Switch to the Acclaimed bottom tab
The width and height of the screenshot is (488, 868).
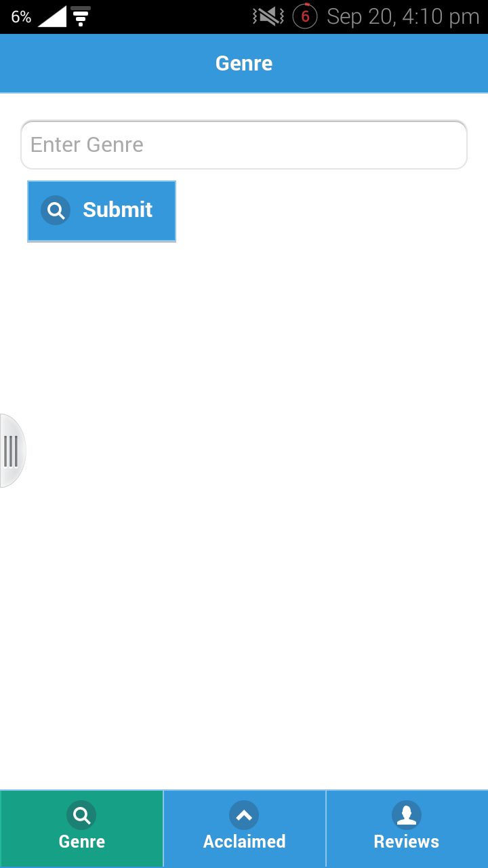244,829
